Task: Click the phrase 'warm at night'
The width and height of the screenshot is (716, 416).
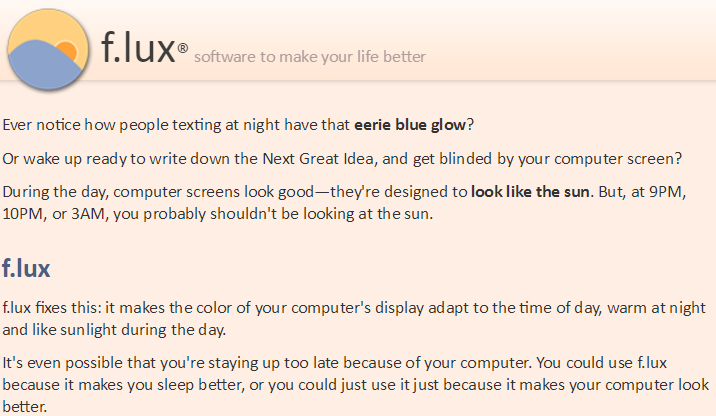Action: [x=671, y=306]
